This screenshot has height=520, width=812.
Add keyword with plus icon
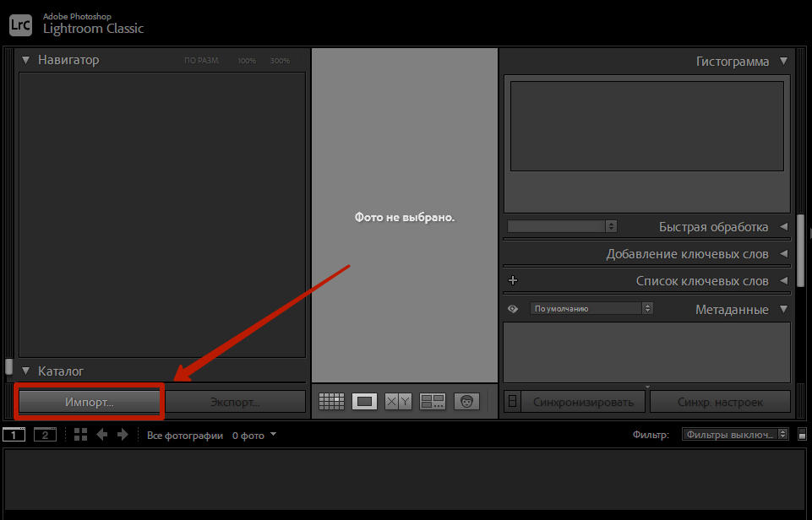[x=513, y=280]
